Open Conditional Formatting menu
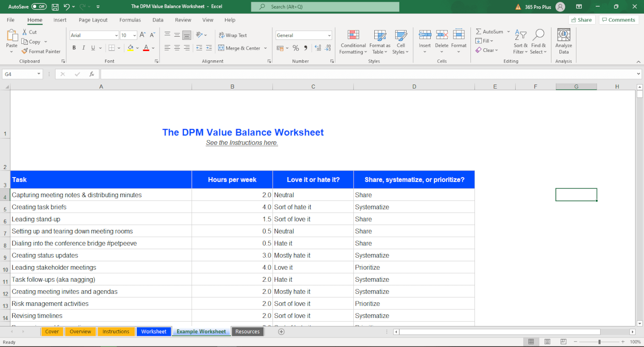The image size is (644, 347). (x=353, y=42)
